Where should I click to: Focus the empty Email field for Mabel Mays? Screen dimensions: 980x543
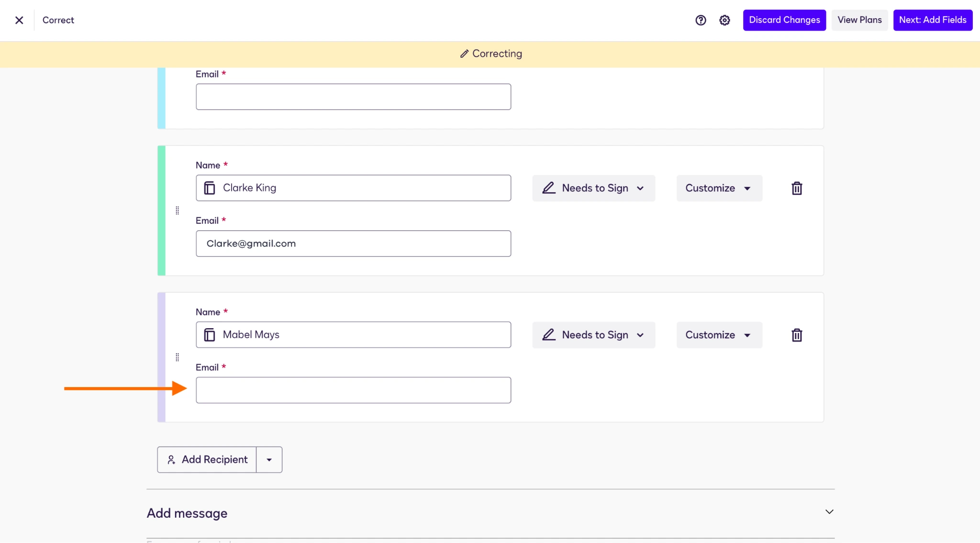pyautogui.click(x=353, y=390)
